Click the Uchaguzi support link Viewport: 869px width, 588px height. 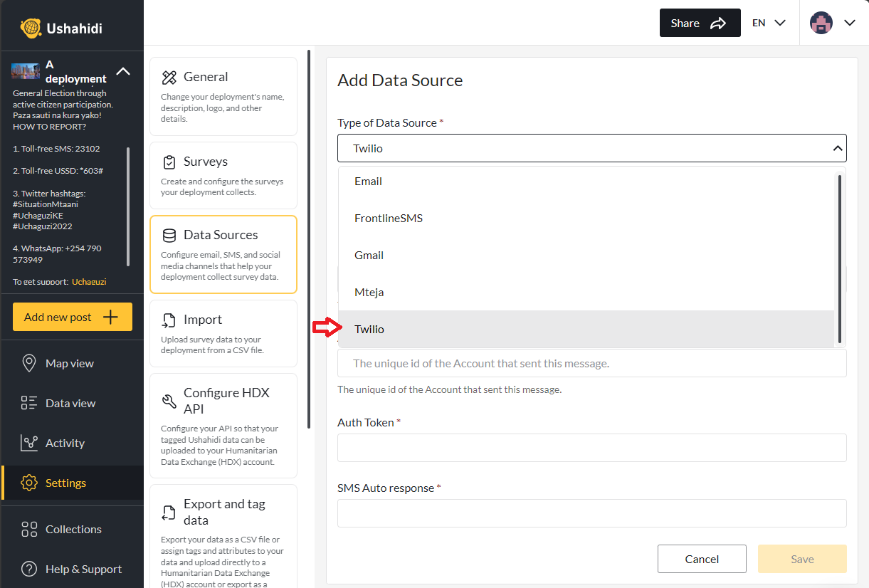(x=88, y=281)
